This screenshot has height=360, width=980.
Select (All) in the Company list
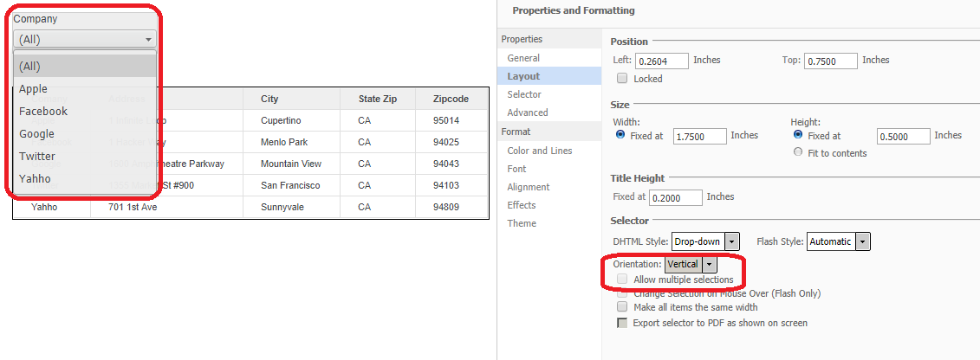click(85, 66)
